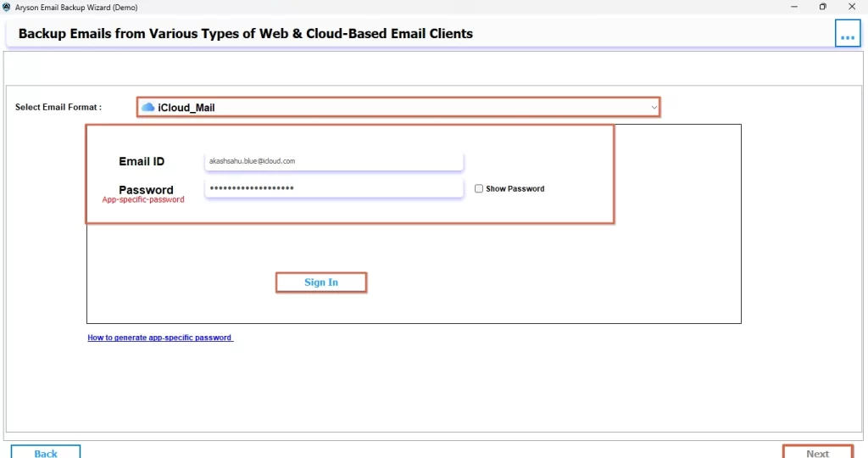Click the Password label
This screenshot has width=868, height=458.
pyautogui.click(x=146, y=189)
